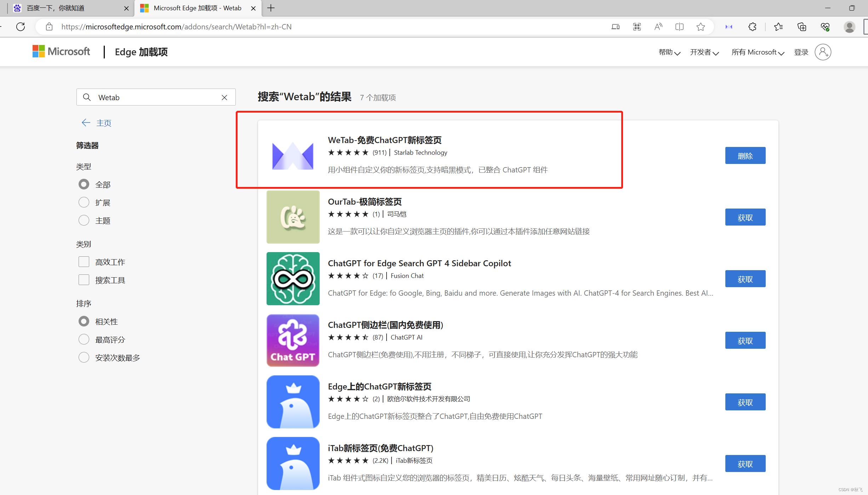This screenshot has width=868, height=495.
Task: Click 获取 for Edge上的ChatGPT新标签页
Action: click(745, 402)
